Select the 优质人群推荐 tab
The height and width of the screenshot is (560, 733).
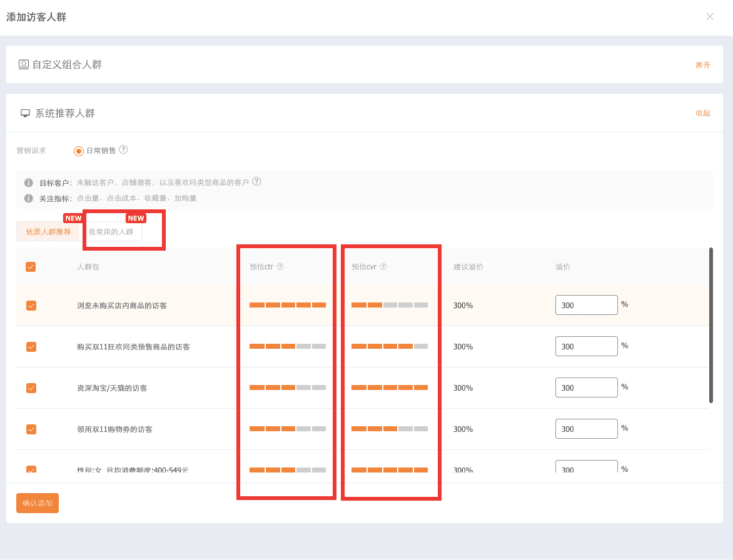coord(49,232)
